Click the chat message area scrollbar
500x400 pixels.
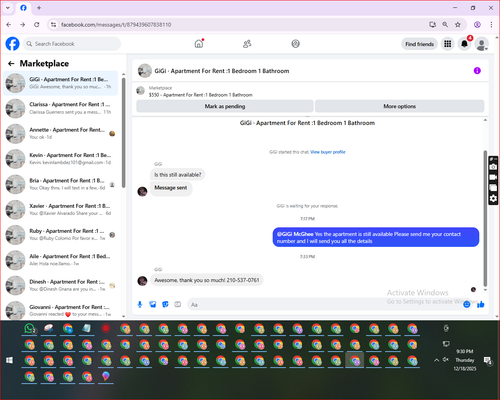coord(485,218)
